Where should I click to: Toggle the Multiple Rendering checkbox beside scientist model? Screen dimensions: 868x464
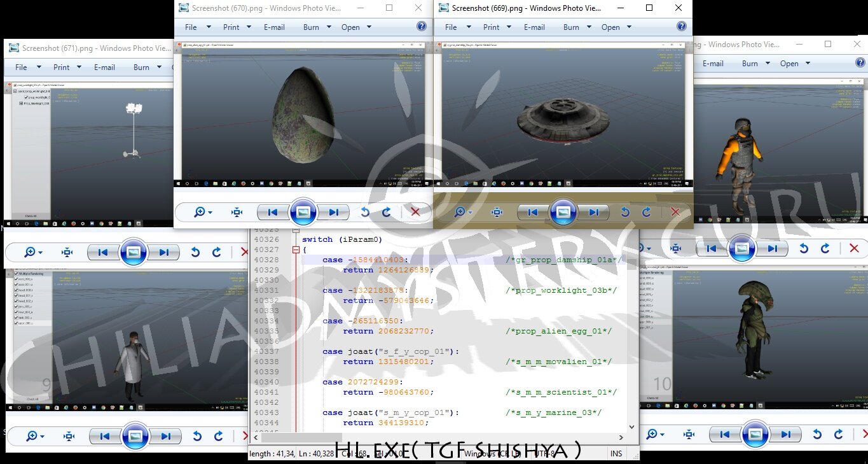(x=17, y=273)
